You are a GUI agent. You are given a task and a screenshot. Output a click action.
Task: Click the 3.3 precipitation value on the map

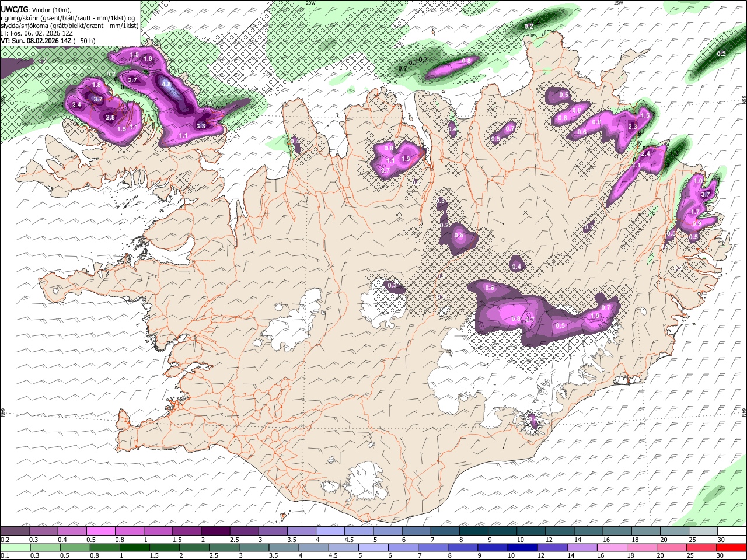[201, 126]
